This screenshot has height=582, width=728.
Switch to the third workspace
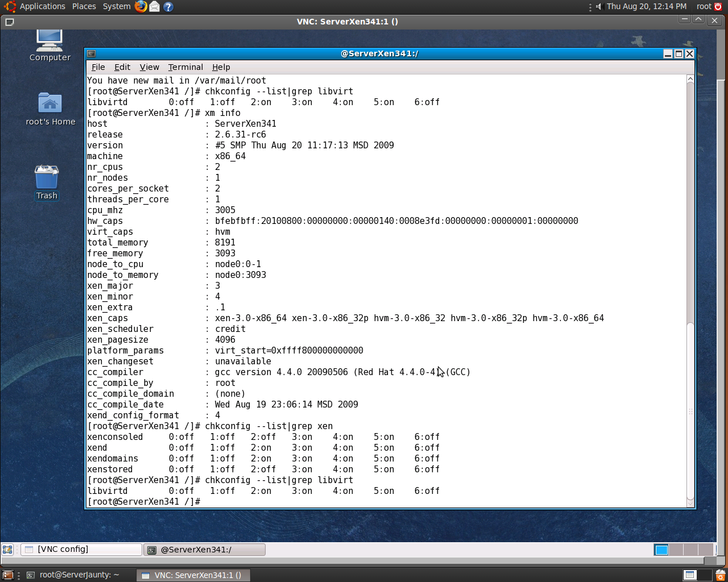click(691, 550)
